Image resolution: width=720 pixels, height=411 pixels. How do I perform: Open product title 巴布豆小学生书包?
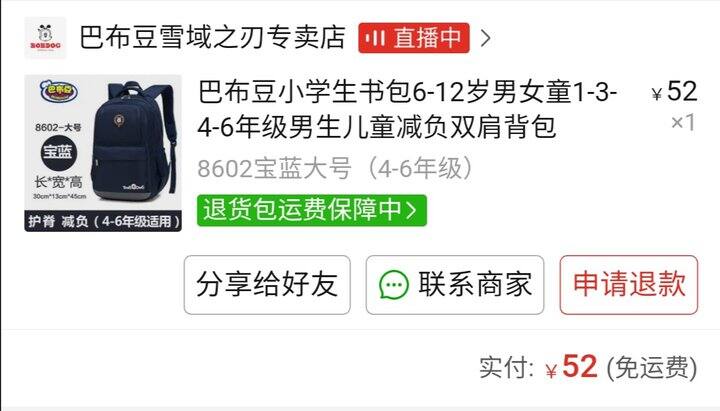pos(407,109)
